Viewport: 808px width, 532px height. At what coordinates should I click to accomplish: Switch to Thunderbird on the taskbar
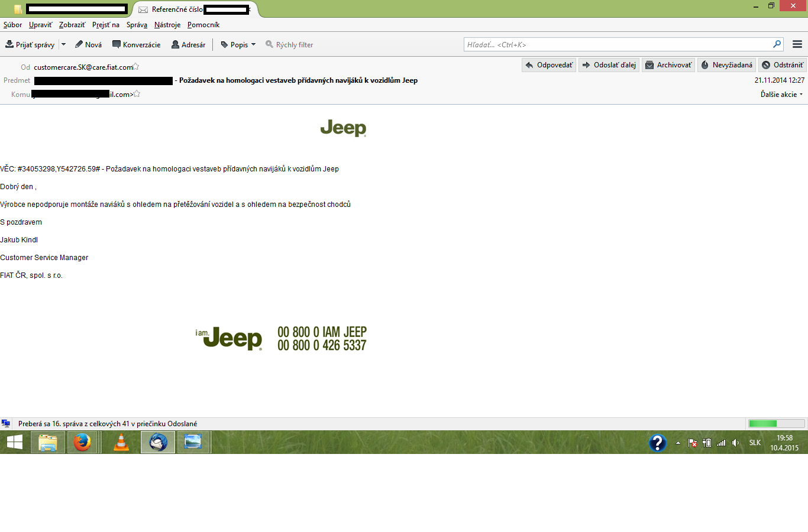[x=158, y=442]
